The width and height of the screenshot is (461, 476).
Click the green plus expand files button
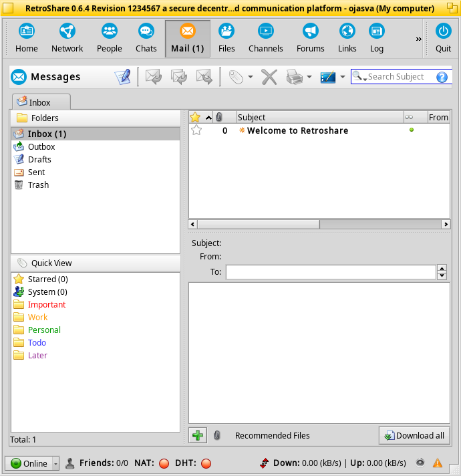tap(198, 436)
